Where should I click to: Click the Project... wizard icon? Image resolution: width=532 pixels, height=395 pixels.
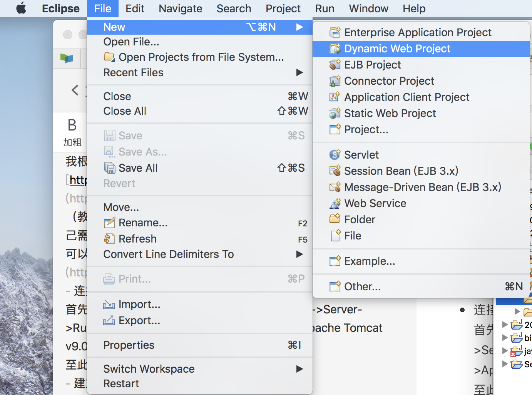pyautogui.click(x=335, y=129)
